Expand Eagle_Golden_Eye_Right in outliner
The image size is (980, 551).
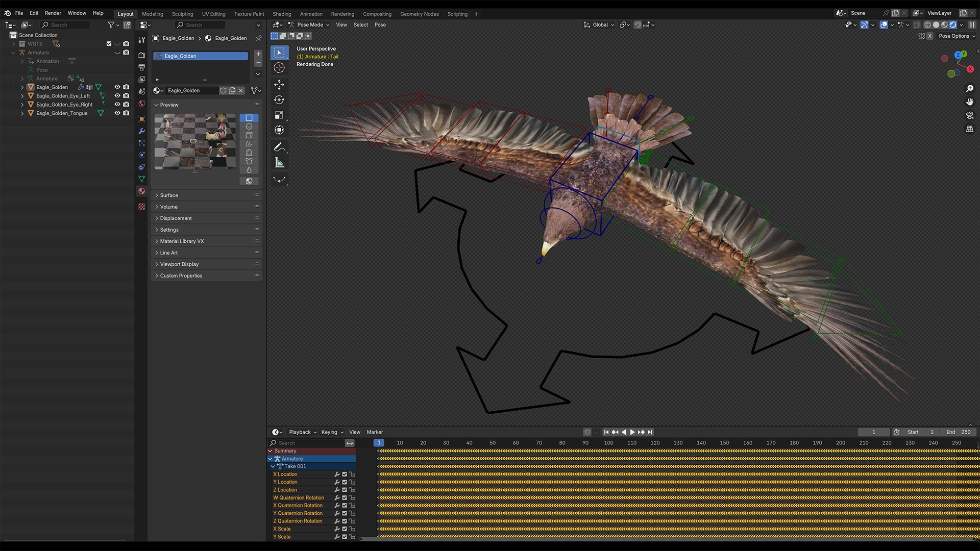[x=22, y=105]
